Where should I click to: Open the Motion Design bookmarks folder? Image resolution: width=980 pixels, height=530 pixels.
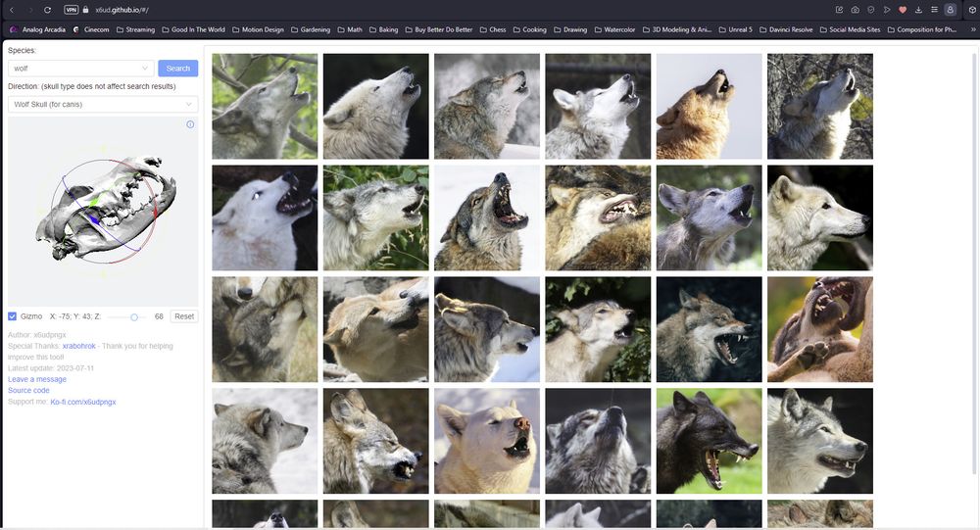click(258, 29)
